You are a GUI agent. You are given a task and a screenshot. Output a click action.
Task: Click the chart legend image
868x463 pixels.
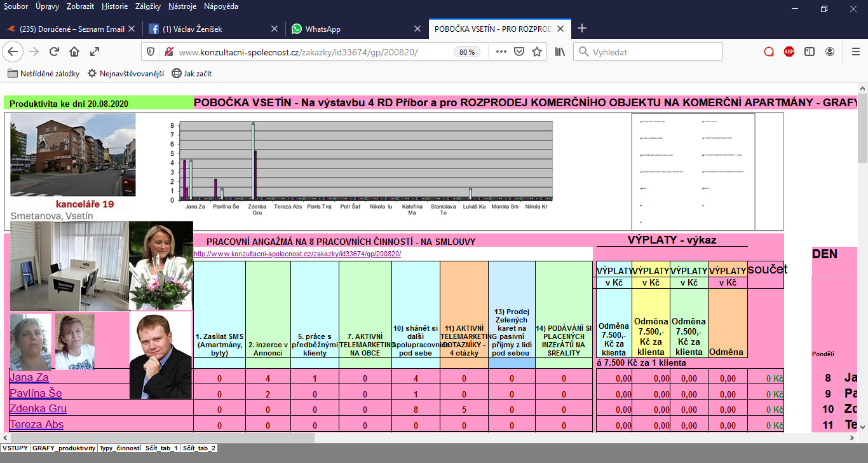pyautogui.click(x=693, y=172)
